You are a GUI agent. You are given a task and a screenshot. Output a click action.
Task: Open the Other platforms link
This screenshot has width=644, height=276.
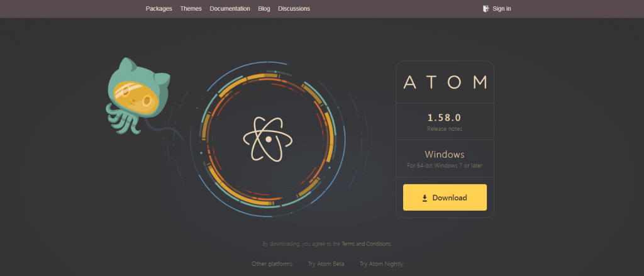tap(272, 264)
